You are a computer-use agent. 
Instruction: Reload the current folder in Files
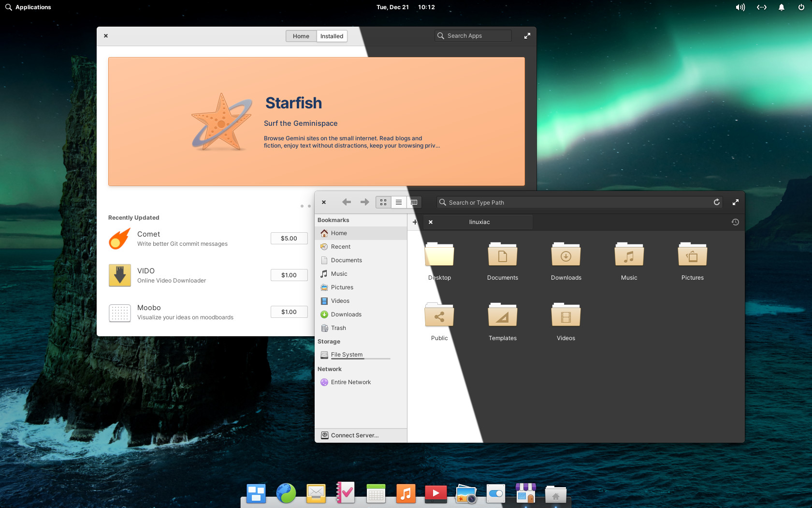coord(717,202)
